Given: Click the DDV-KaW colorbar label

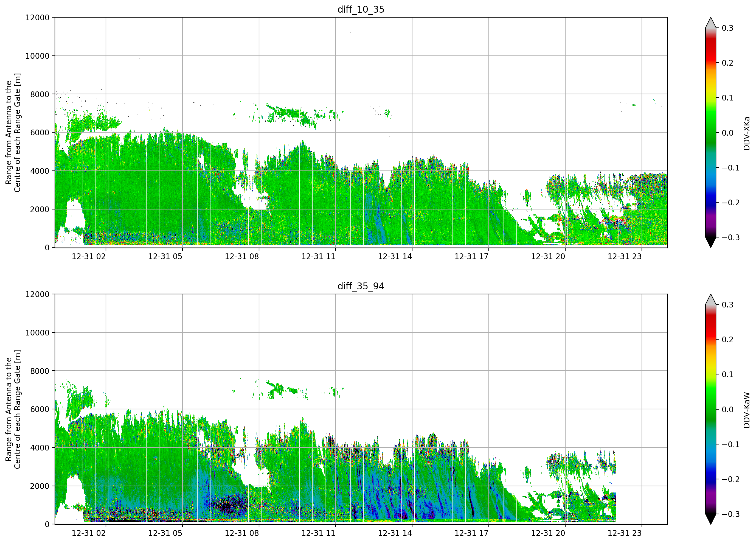Looking at the screenshot, I should click(746, 410).
